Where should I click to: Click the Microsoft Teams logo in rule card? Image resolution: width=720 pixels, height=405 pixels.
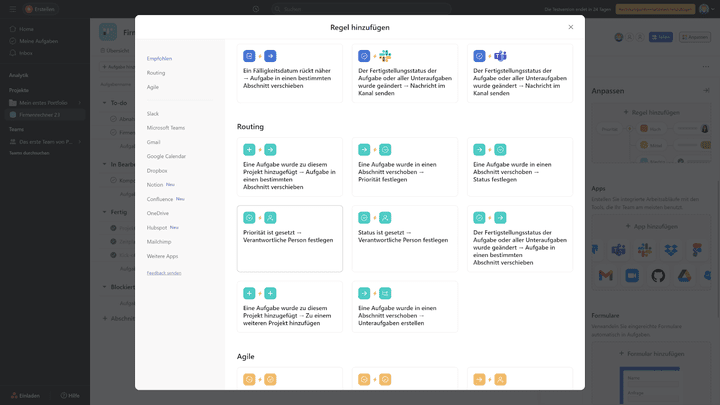[x=500, y=56]
